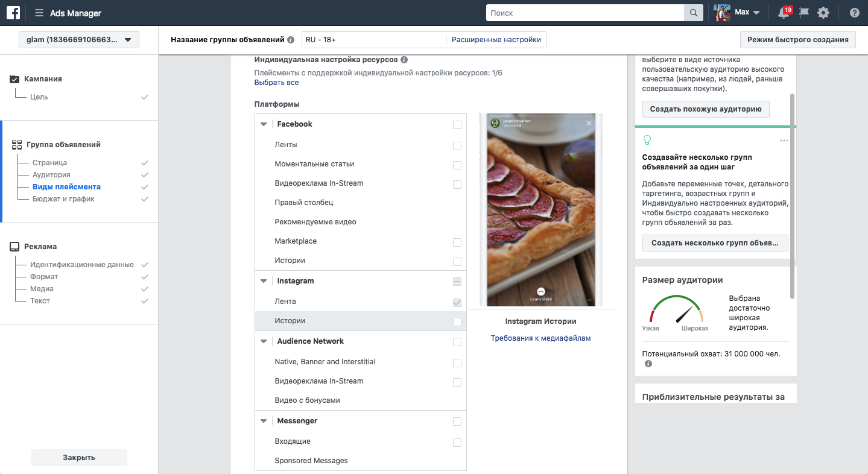This screenshot has height=474, width=868.
Task: Check Facebook Видеореклама In-Stream
Action: (457, 185)
